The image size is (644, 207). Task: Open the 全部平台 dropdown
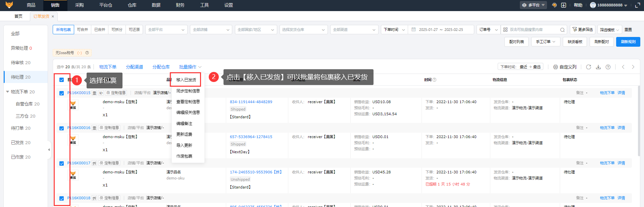(x=166, y=30)
